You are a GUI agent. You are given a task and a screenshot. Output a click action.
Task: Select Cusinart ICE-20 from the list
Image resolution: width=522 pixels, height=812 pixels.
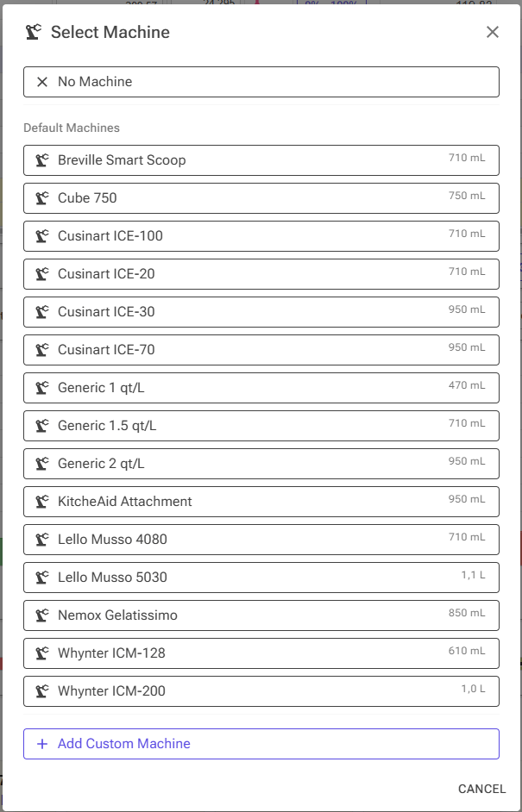point(261,274)
